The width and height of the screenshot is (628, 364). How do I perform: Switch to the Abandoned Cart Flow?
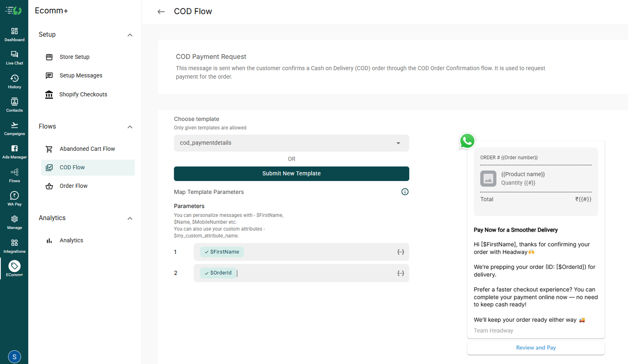tap(87, 148)
